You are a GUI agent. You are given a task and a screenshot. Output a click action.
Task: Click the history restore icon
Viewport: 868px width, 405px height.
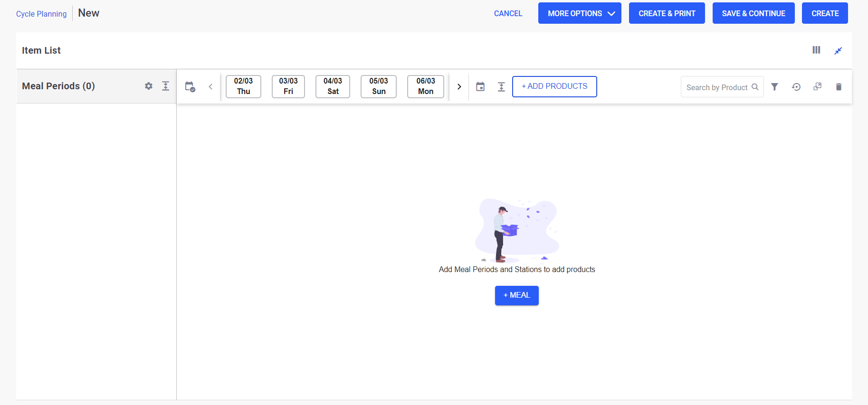click(796, 86)
